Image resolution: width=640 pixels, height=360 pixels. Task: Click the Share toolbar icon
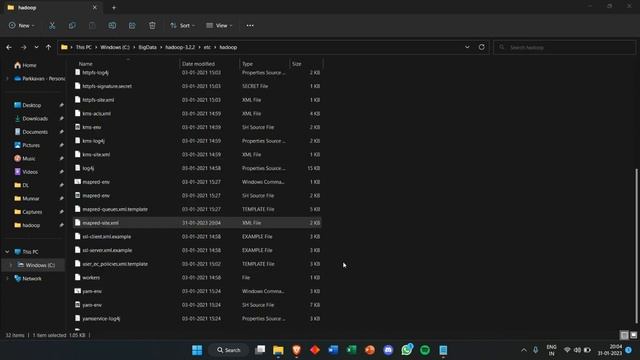(132, 25)
